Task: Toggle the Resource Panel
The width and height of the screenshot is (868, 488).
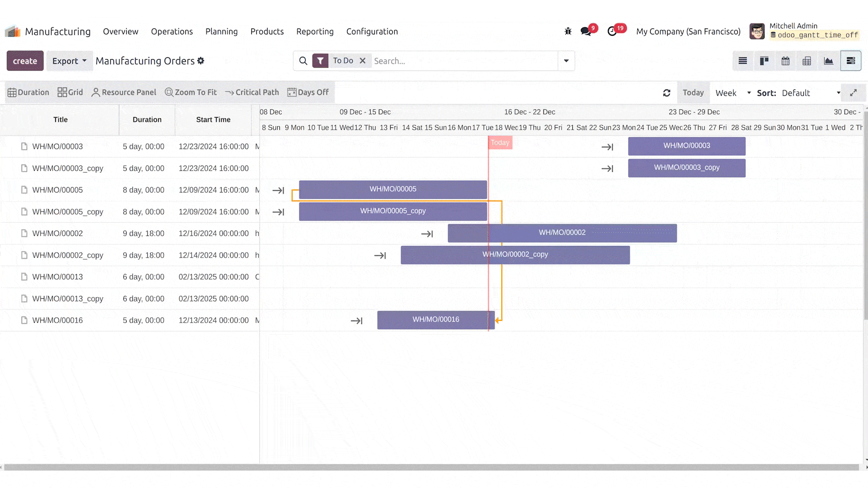Action: (123, 92)
